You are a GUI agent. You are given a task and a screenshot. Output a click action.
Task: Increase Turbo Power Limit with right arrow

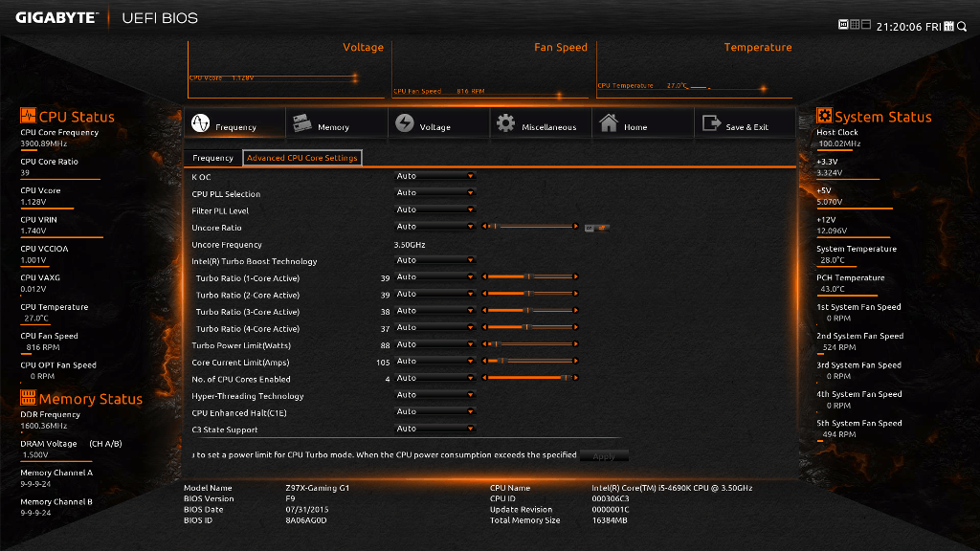click(575, 344)
